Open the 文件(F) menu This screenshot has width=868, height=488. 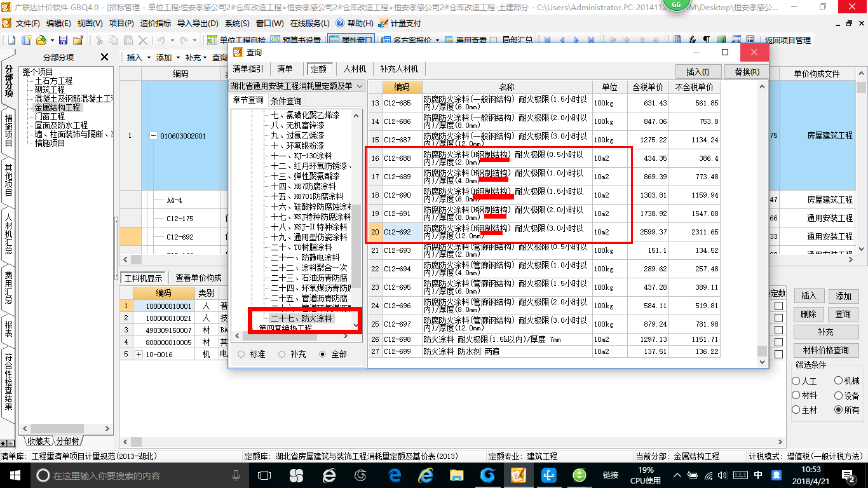[27, 23]
